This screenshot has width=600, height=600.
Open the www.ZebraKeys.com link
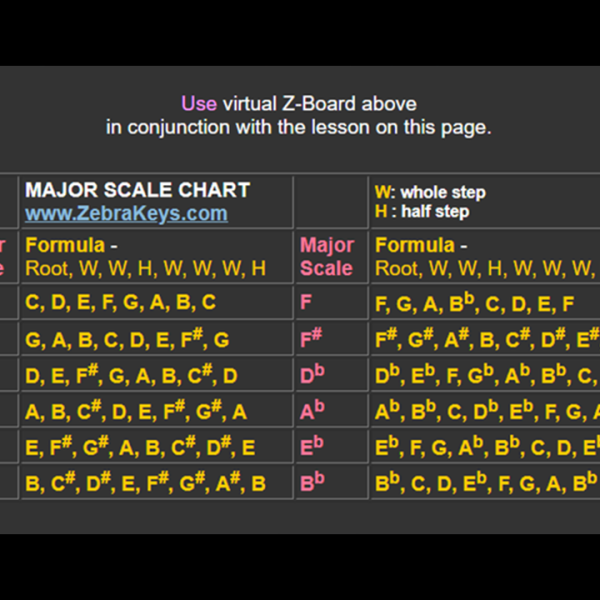point(126,213)
